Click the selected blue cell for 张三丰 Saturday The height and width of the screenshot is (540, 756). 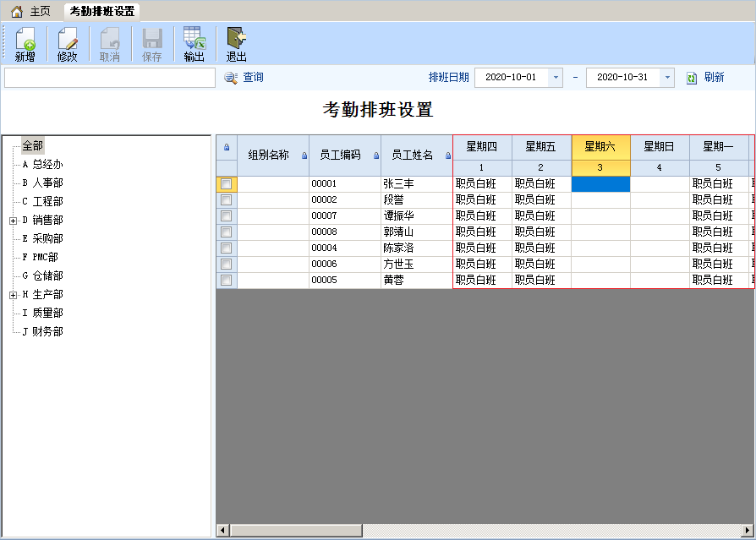600,184
